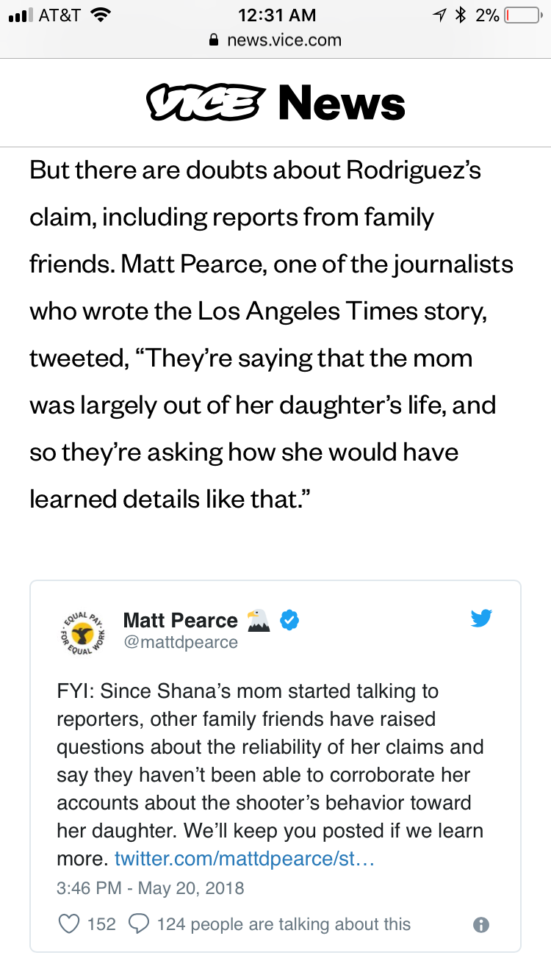The width and height of the screenshot is (551, 980).
Task: Click the embedded tweet body text
Action: 270,774
